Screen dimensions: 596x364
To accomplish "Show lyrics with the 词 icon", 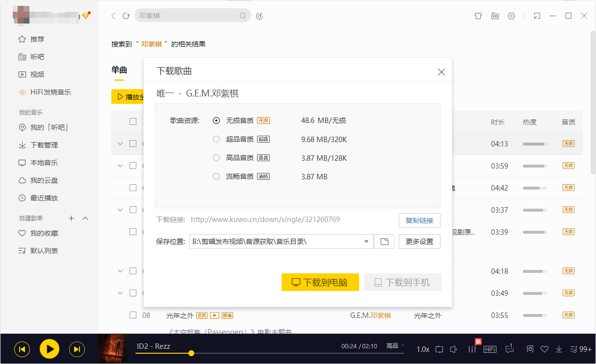I will coord(530,349).
